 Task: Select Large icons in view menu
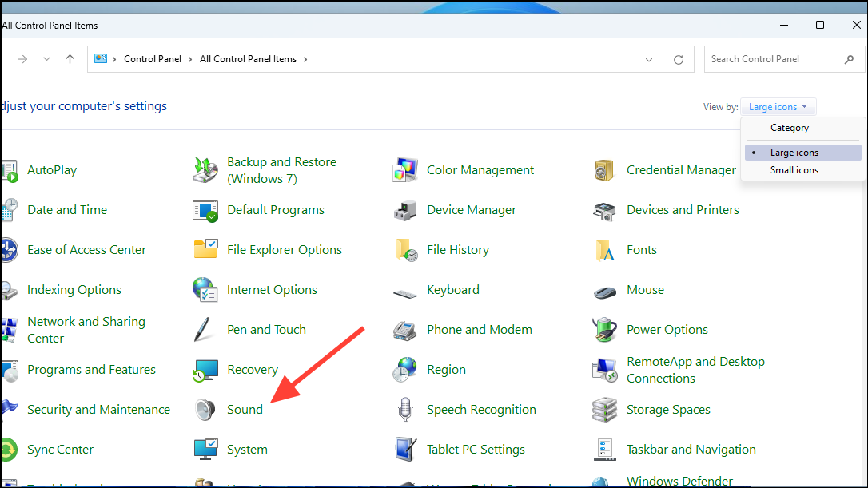802,153
